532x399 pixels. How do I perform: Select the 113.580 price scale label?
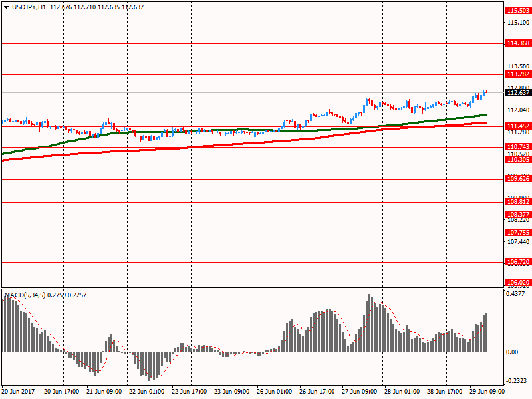pyautogui.click(x=518, y=66)
